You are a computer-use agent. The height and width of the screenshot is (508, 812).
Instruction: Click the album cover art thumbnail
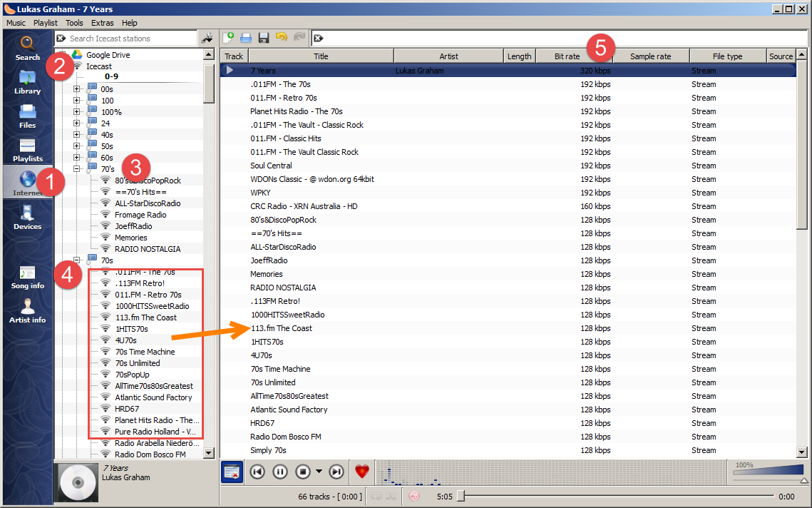(x=78, y=482)
